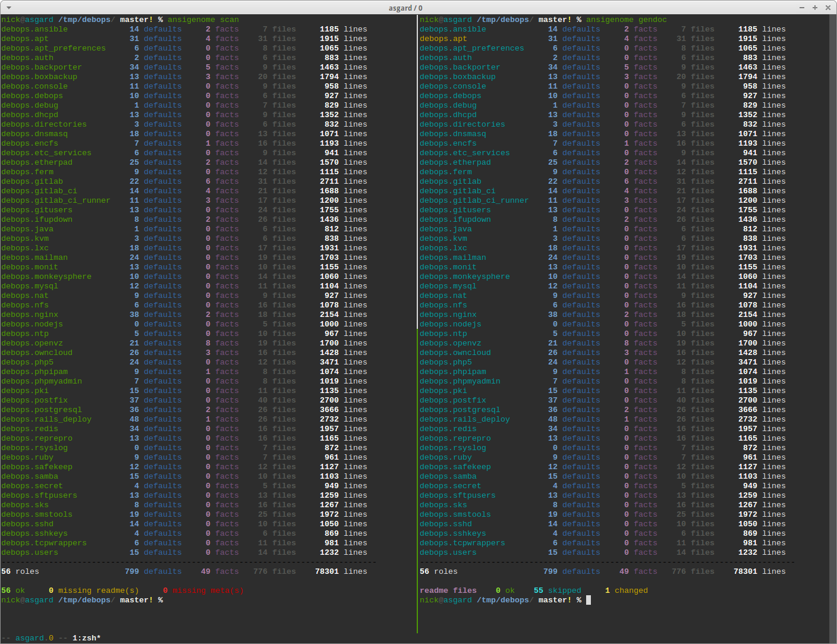Click the cursor at right pane prompt
The height and width of the screenshot is (644, 837).
pos(589,600)
